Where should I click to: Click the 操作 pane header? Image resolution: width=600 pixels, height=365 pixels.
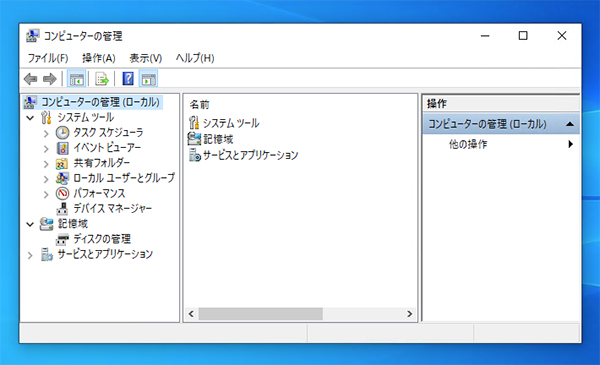437,103
